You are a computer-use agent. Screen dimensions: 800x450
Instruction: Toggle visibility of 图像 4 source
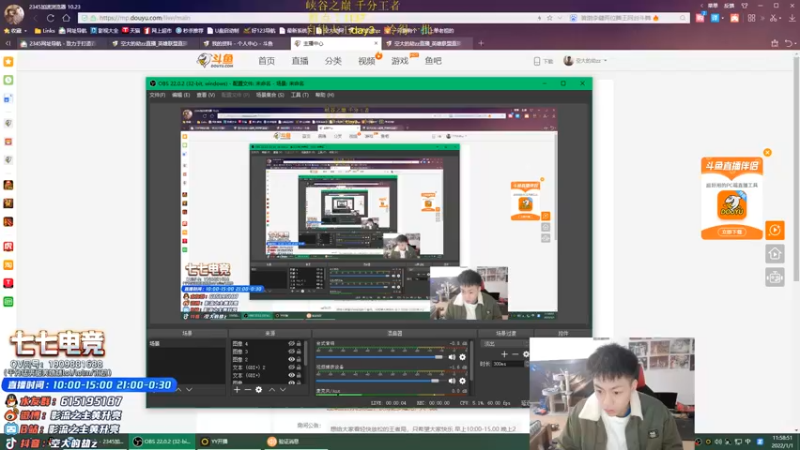291,344
